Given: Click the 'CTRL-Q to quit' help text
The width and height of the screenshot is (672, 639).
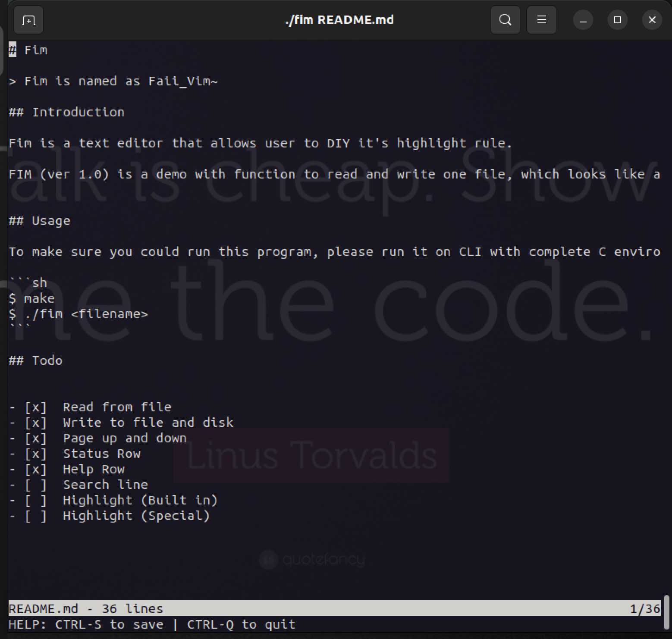Looking at the screenshot, I should [x=242, y=624].
